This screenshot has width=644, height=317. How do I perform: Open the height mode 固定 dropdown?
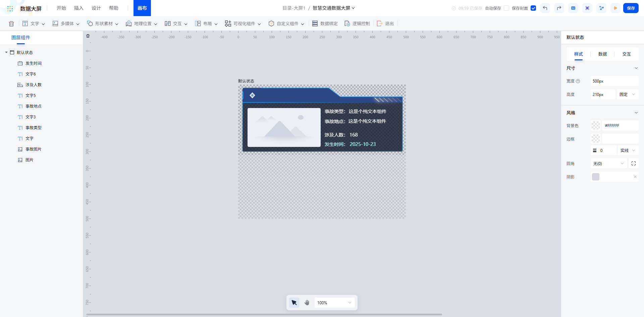click(628, 95)
